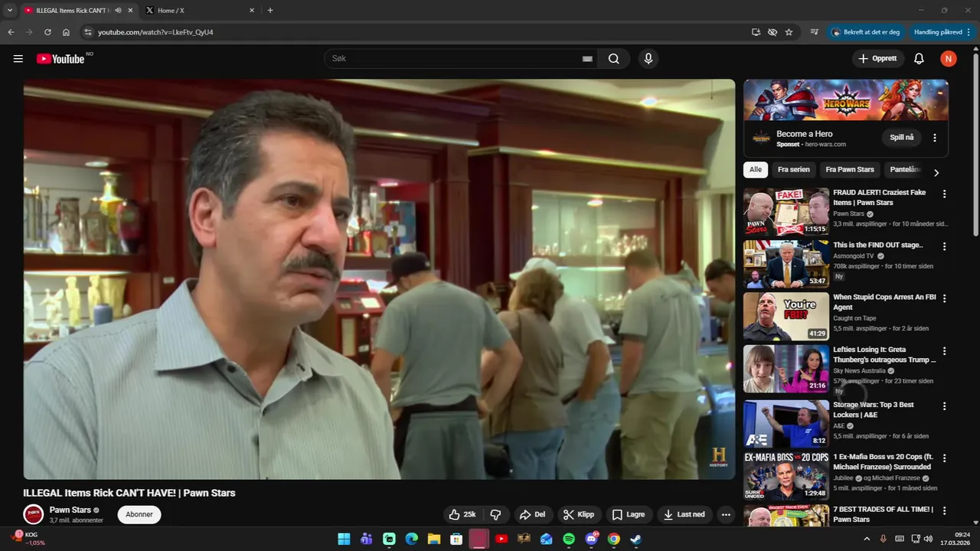Click the search magnifier button
Screen dimensions: 980x551
[614, 59]
